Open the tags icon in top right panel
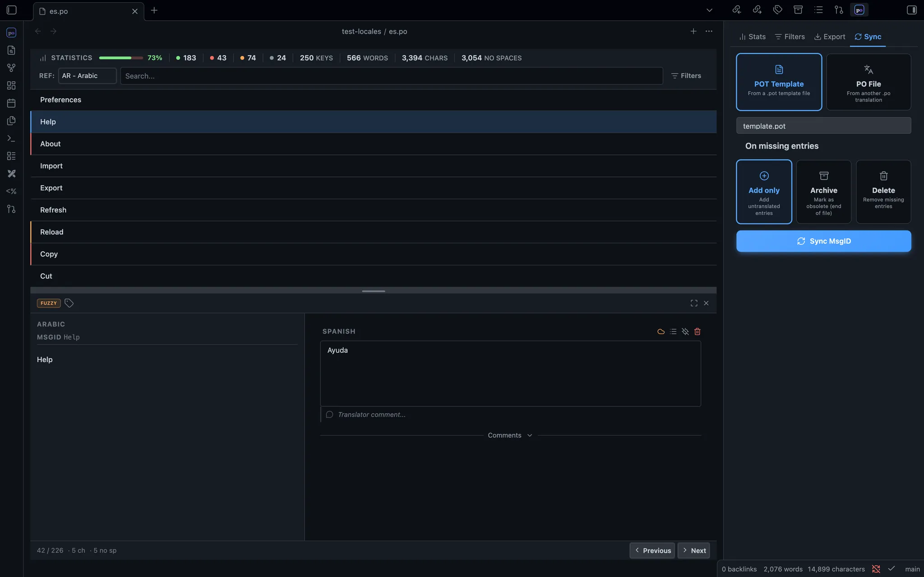This screenshot has width=924, height=577. [777, 10]
